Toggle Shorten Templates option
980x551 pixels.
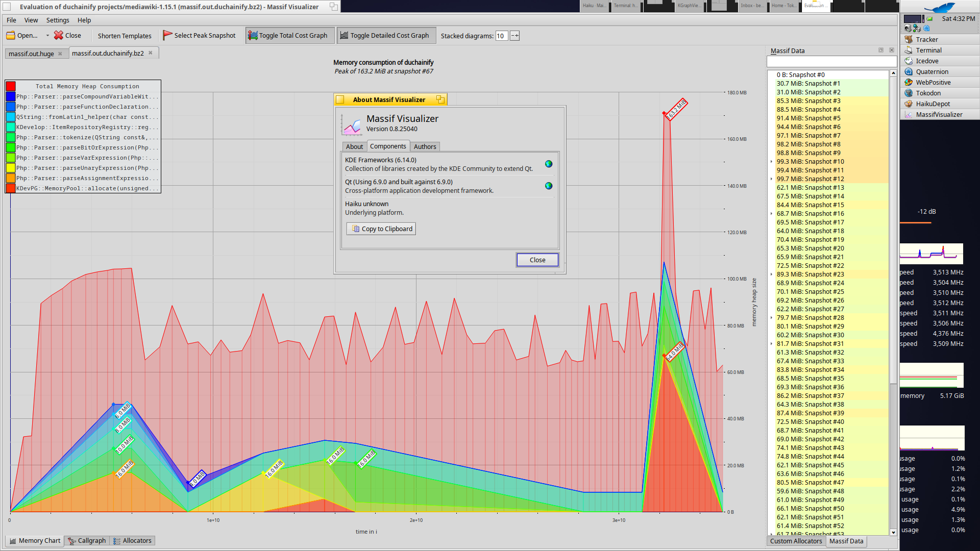pyautogui.click(x=125, y=36)
